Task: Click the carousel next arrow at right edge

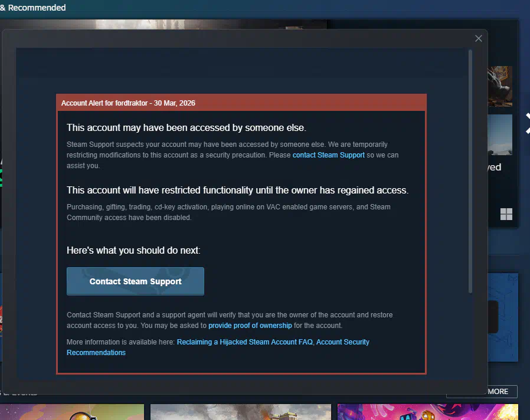Action: tap(528, 123)
